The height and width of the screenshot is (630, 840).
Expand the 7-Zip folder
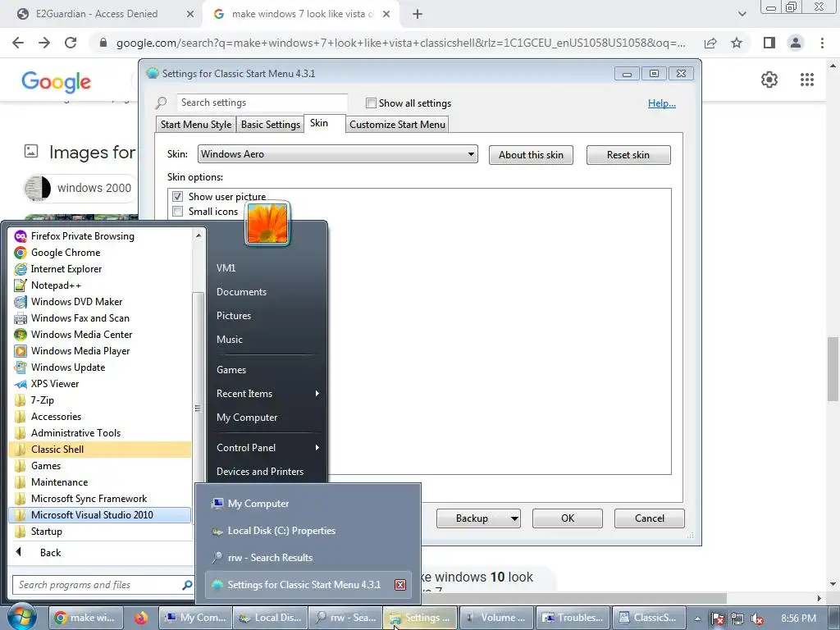click(x=99, y=400)
